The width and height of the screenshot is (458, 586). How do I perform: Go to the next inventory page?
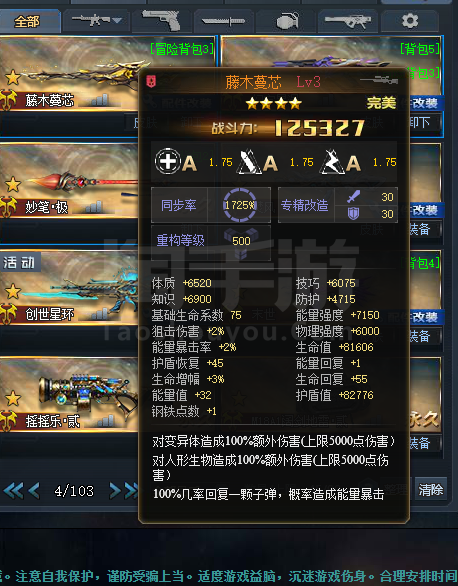click(x=115, y=491)
